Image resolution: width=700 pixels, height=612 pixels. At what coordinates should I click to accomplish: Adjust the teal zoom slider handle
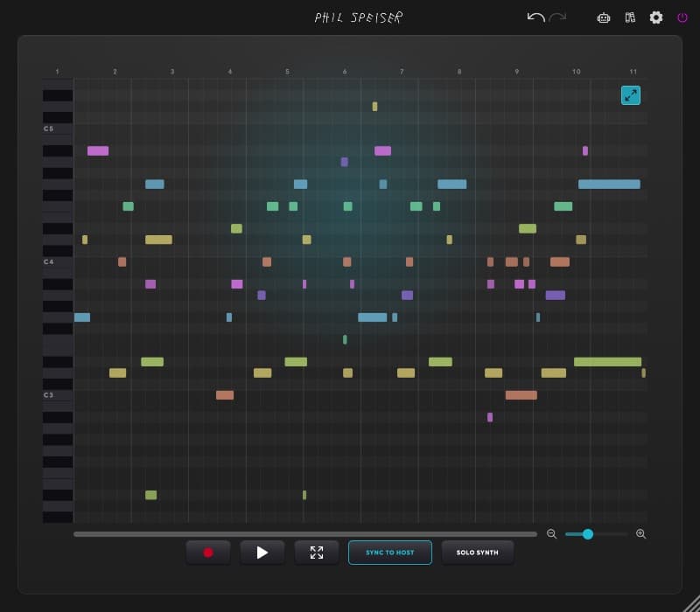[x=588, y=534]
